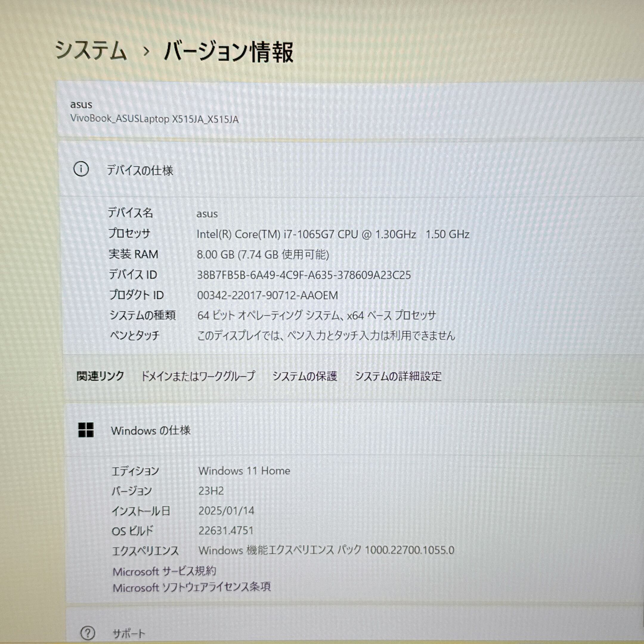Screen dimensions: 644x644
Task: Click the デバイスの仕様 info icon
Action: (x=81, y=169)
